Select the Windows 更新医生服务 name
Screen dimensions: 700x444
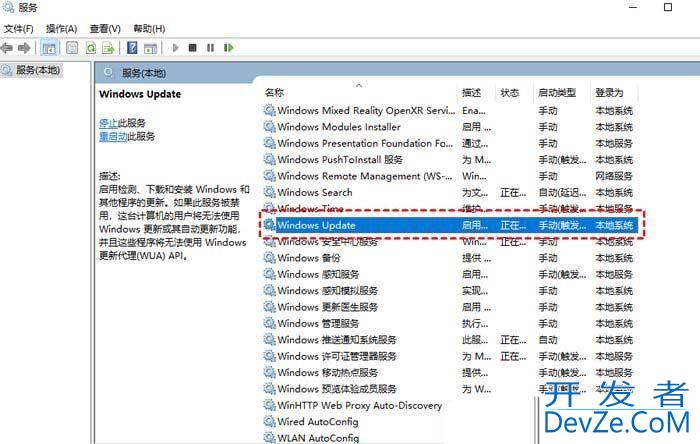tap(328, 307)
